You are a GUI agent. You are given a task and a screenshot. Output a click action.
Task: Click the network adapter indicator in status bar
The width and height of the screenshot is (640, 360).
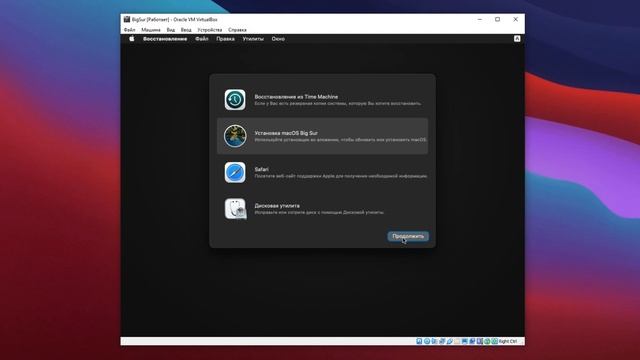(442, 341)
